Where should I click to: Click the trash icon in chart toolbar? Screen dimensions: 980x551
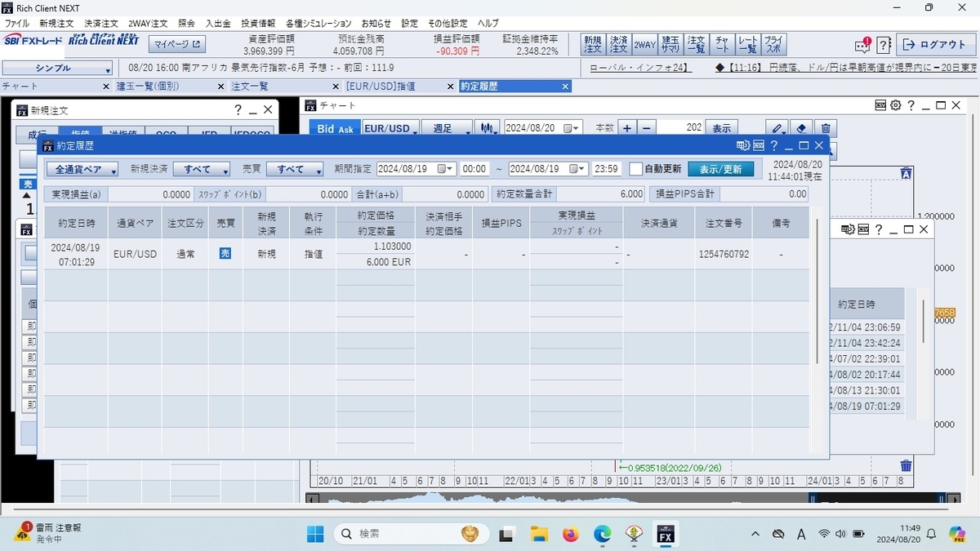826,128
